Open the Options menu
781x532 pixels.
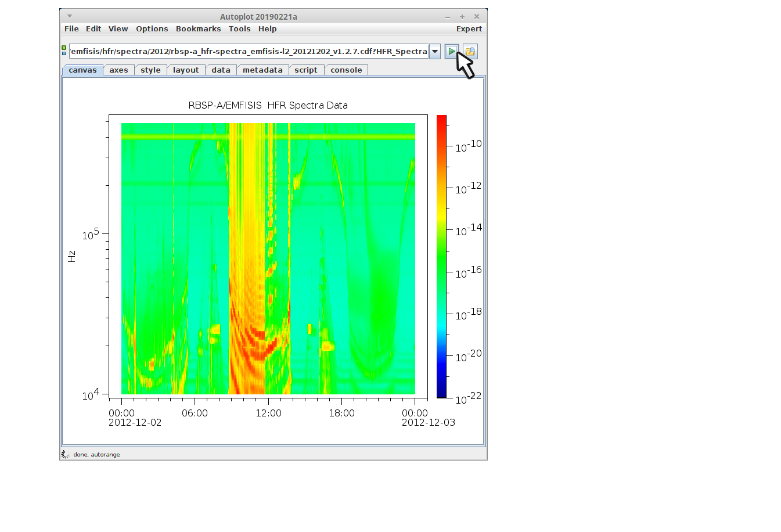[152, 29]
